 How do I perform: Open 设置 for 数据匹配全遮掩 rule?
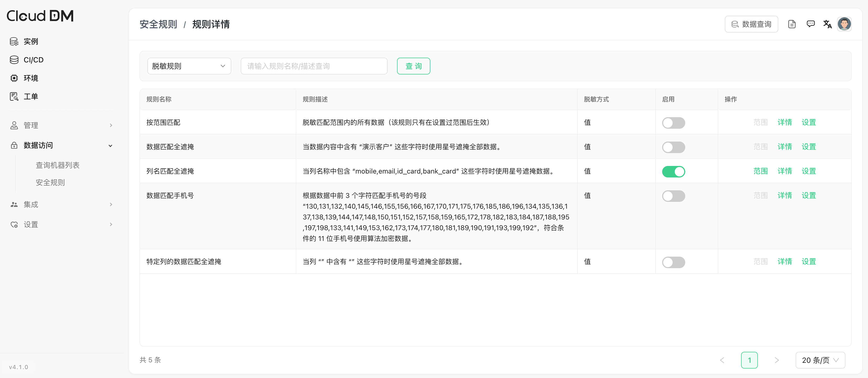pyautogui.click(x=809, y=147)
